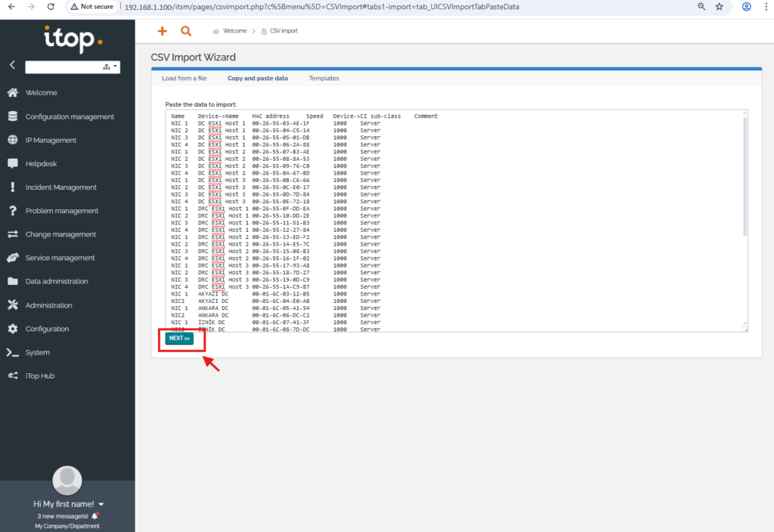This screenshot has width=774, height=532.
Task: Open the organization selector dropdown
Action: [x=110, y=67]
